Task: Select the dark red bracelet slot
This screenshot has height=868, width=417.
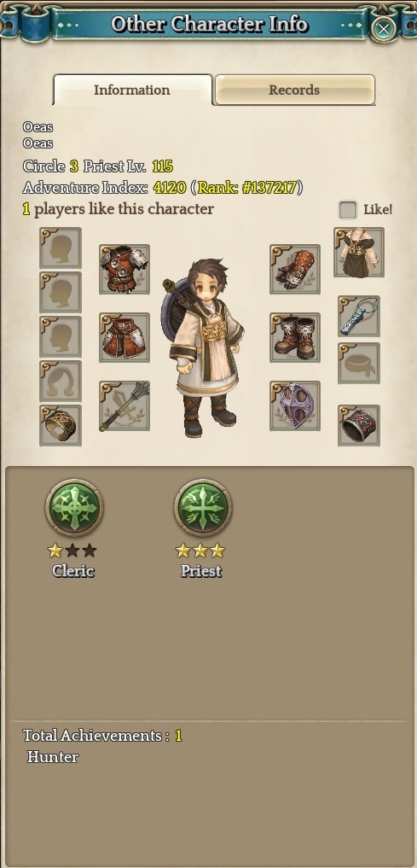Action: tap(359, 425)
